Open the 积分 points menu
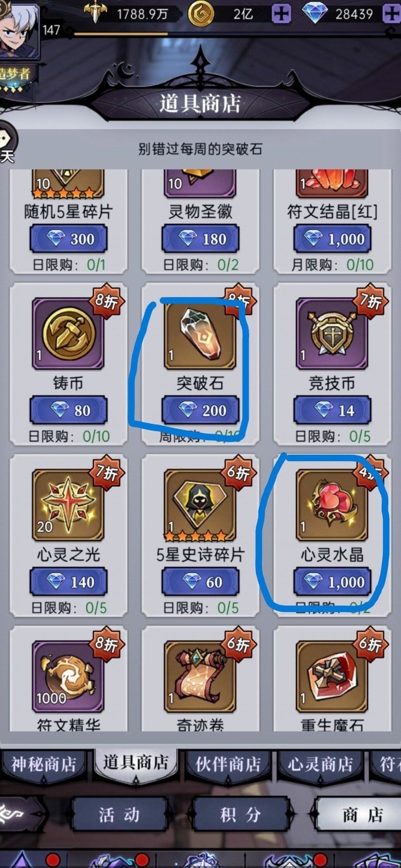The height and width of the screenshot is (868, 401). tap(240, 815)
